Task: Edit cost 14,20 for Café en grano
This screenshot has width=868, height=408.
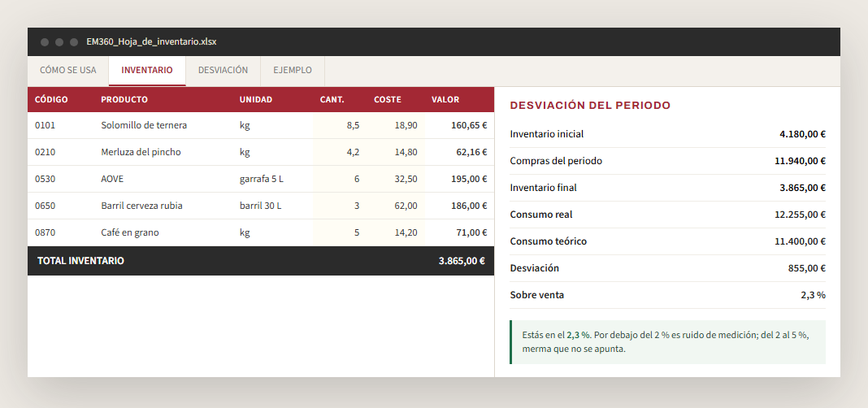Action: pyautogui.click(x=396, y=232)
